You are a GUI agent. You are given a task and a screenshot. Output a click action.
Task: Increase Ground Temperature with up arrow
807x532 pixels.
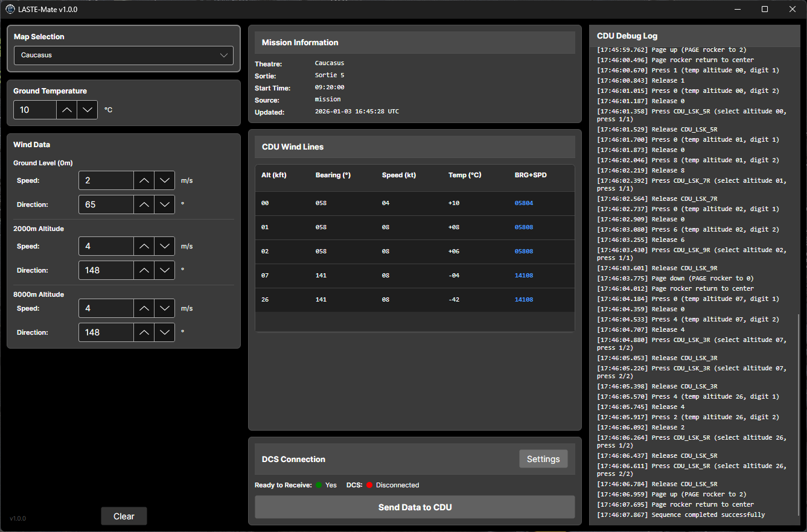[x=67, y=110]
